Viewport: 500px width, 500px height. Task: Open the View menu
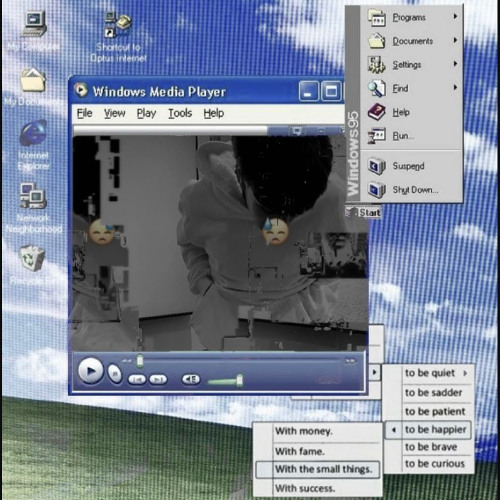pyautogui.click(x=114, y=113)
